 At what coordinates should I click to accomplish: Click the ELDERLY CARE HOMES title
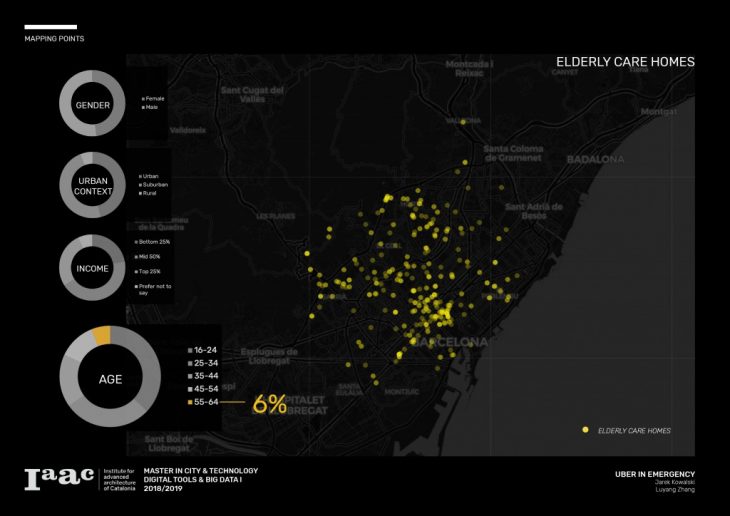click(625, 62)
